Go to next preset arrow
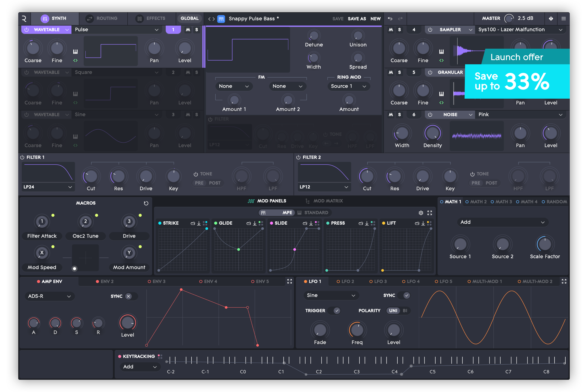Screen dimensions: 588x392 pyautogui.click(x=214, y=19)
